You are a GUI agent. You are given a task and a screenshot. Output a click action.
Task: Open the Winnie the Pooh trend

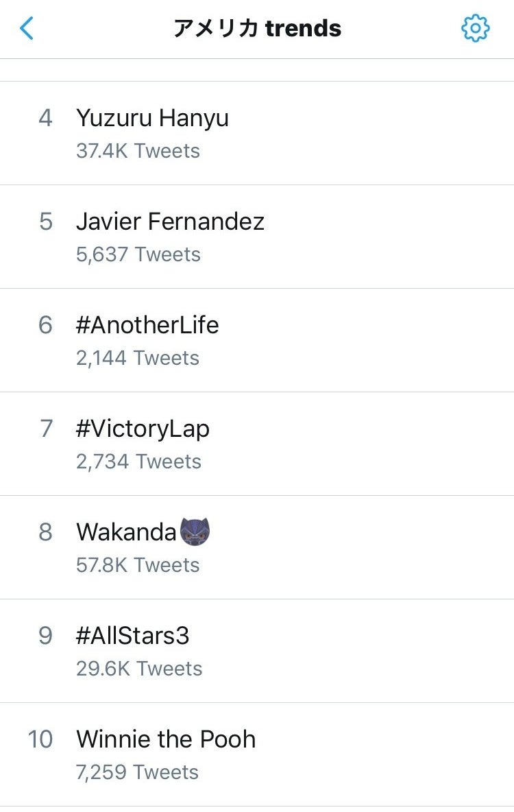(257, 754)
